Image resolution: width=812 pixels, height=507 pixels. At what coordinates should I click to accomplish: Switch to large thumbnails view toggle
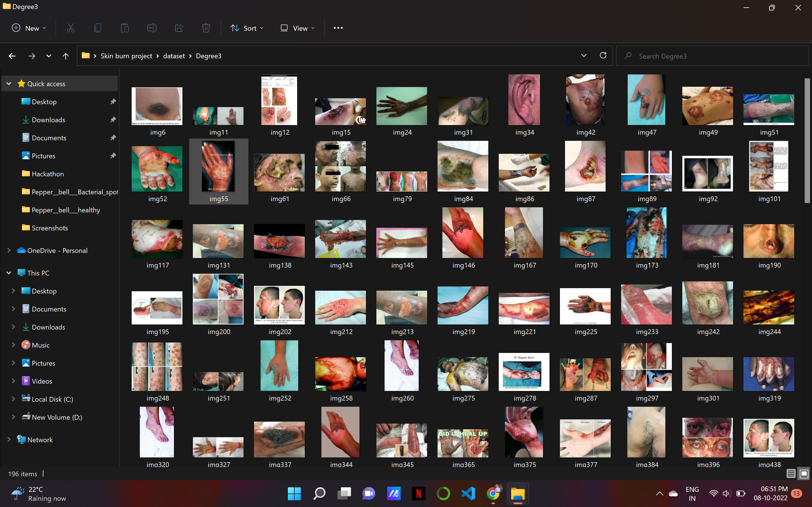point(804,473)
